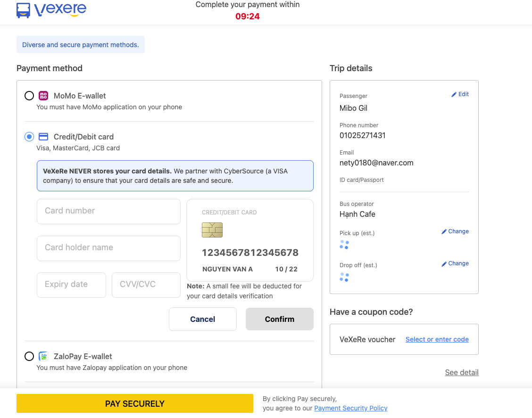This screenshot has width=532, height=418.
Task: Click the VeXeRe NEVER stores card details notice
Action: pos(175,176)
